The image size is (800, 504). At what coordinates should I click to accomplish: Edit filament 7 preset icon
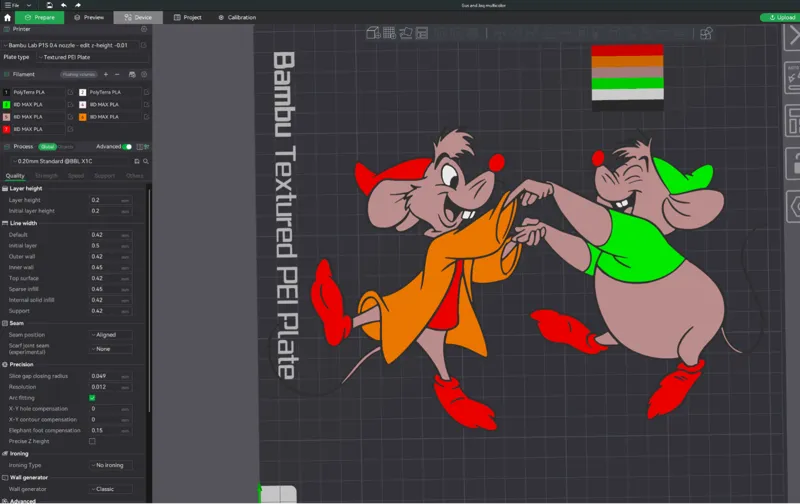[x=70, y=129]
